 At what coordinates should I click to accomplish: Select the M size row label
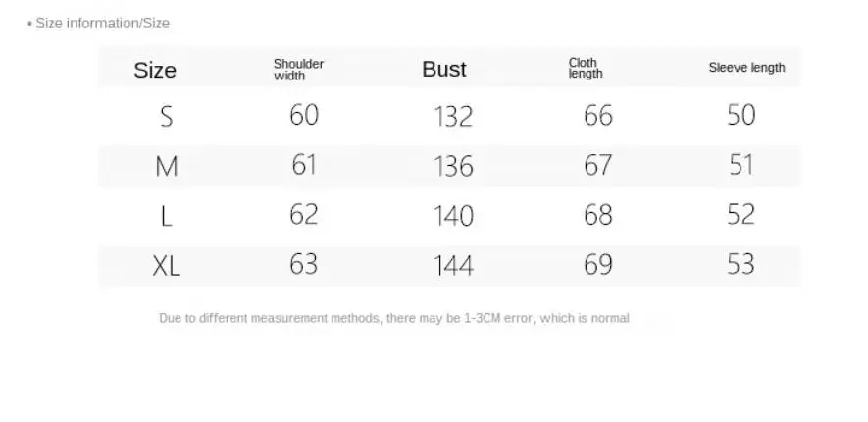point(167,166)
